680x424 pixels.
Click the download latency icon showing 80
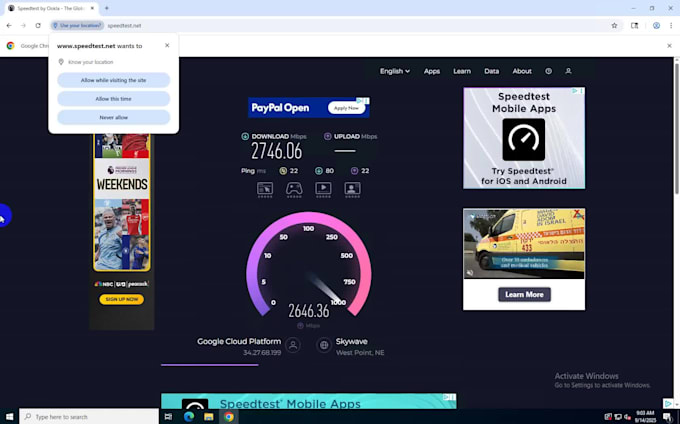point(319,171)
